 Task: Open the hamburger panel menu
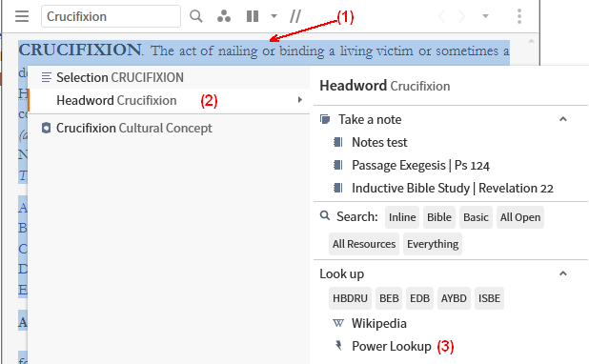(x=22, y=16)
